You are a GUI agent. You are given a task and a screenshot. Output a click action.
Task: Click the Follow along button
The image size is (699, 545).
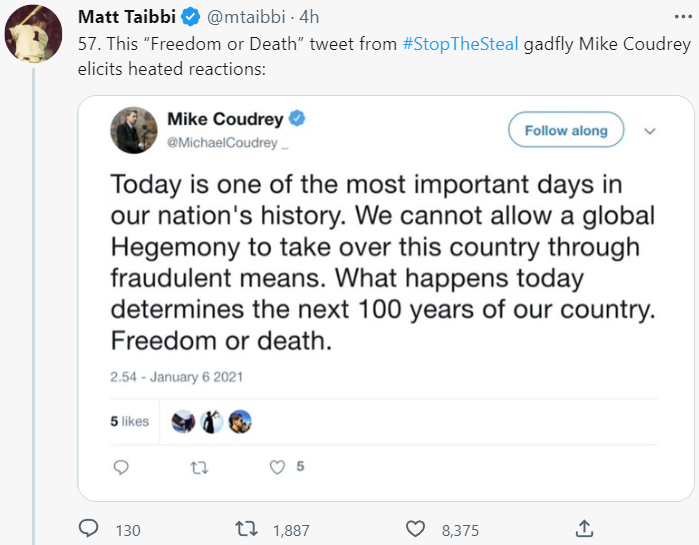tap(566, 131)
